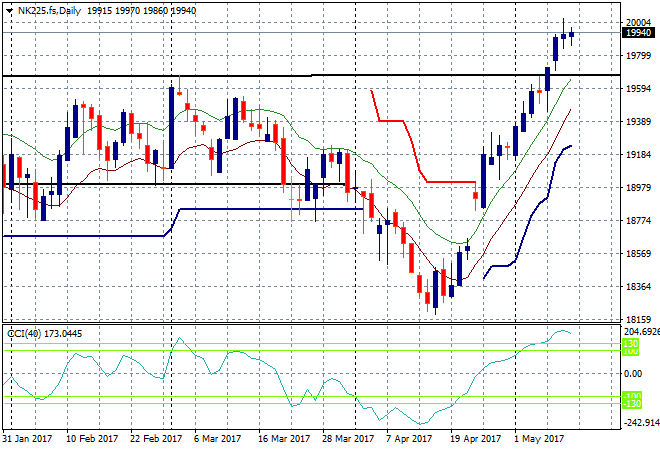Image resolution: width=660 pixels, height=450 pixels.
Task: Click the green 130 CCI level label
Action: (631, 343)
